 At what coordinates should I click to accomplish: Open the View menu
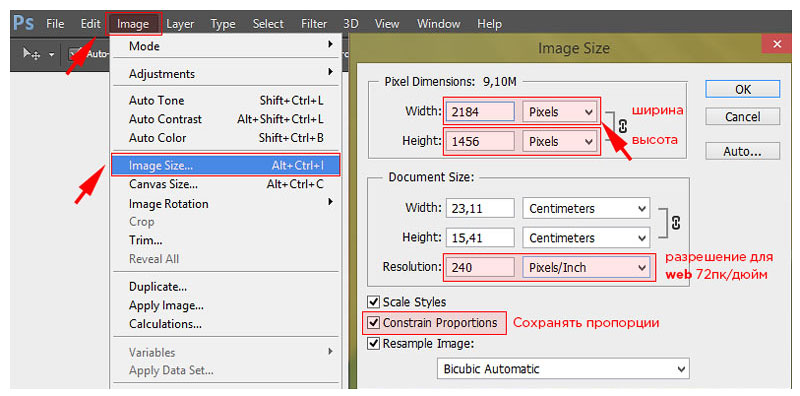(387, 24)
